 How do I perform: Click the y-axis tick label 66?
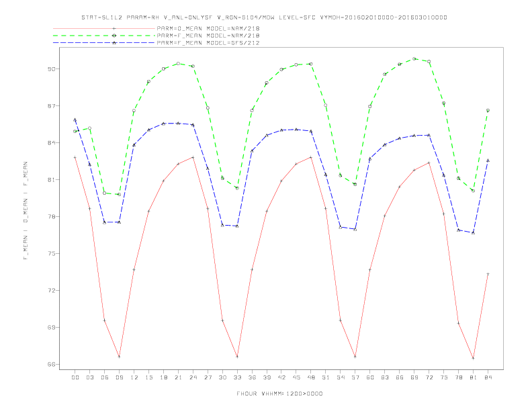(x=51, y=365)
